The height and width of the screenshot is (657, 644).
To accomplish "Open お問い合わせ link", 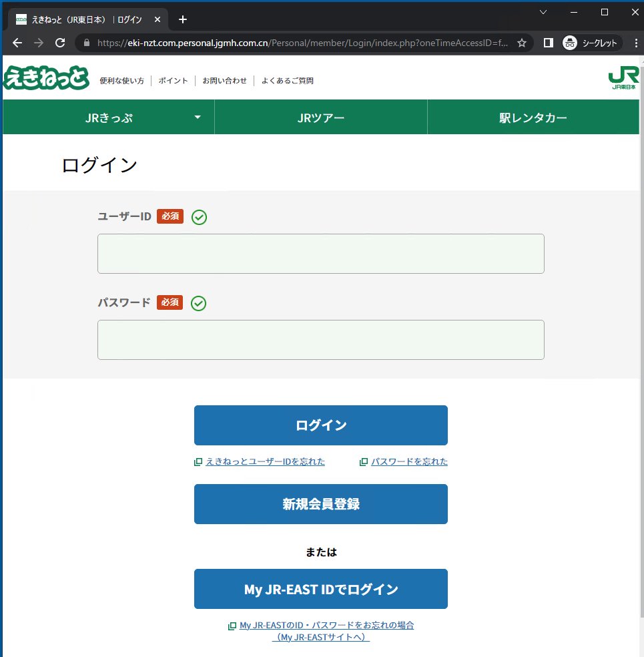I will click(224, 80).
